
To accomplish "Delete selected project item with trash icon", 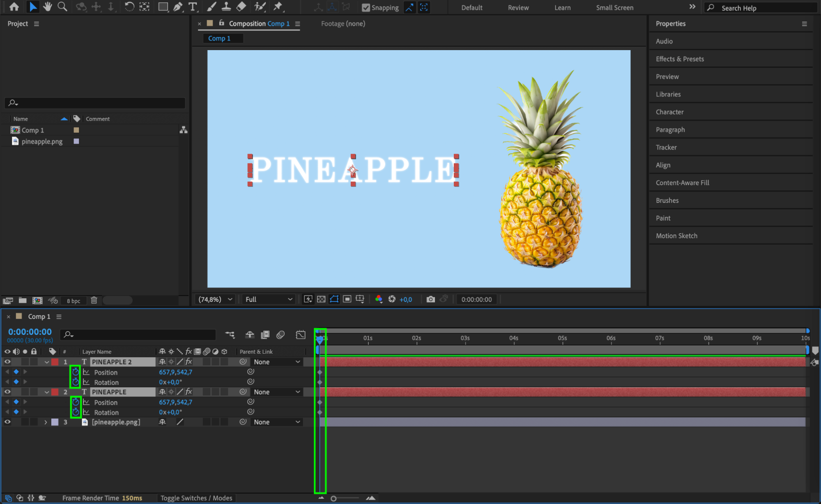I will click(94, 300).
